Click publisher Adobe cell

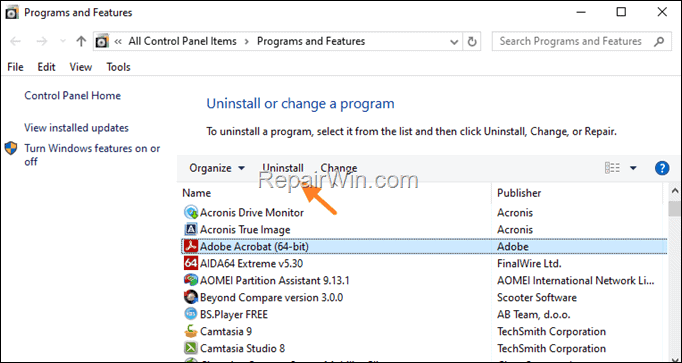[513, 246]
